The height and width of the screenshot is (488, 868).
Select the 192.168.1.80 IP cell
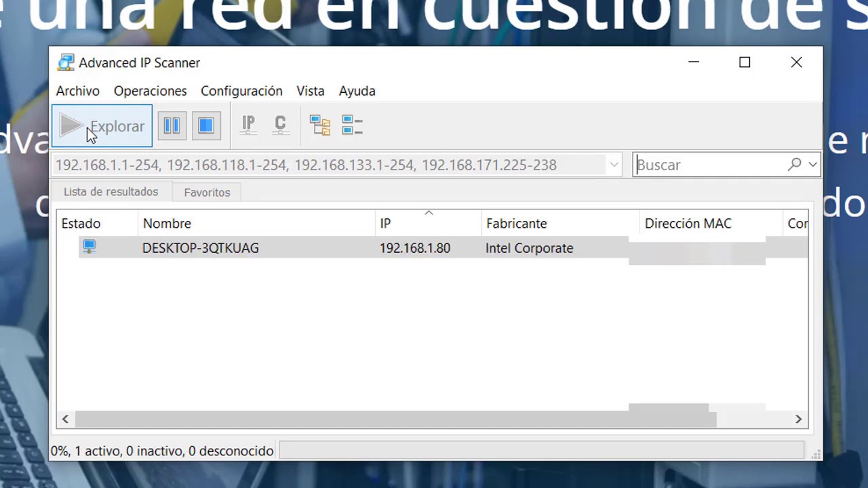(x=415, y=248)
